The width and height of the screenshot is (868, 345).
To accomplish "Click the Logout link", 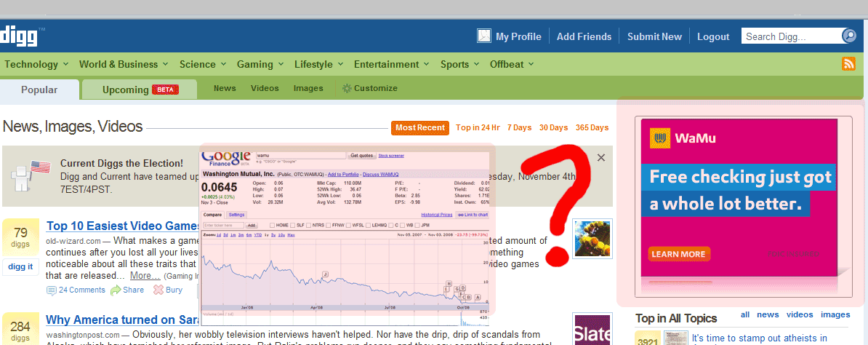I will [713, 36].
